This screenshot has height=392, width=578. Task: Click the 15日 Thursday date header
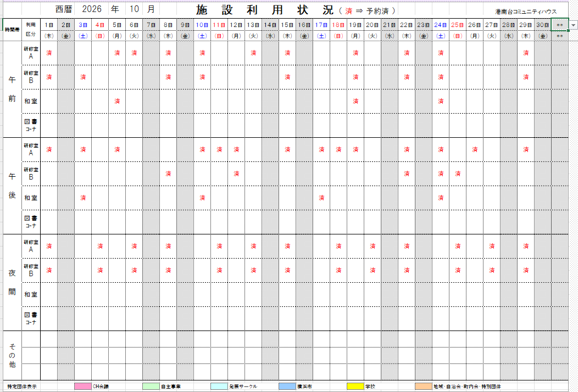[287, 25]
